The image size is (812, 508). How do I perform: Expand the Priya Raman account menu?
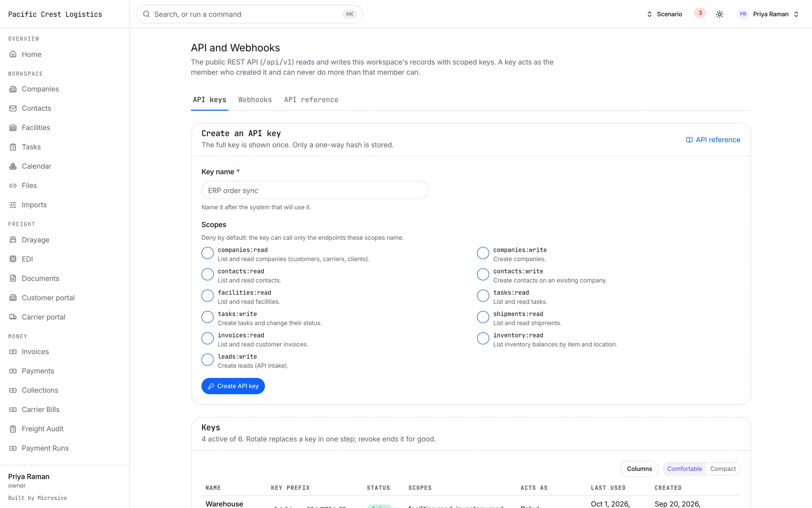coord(768,14)
